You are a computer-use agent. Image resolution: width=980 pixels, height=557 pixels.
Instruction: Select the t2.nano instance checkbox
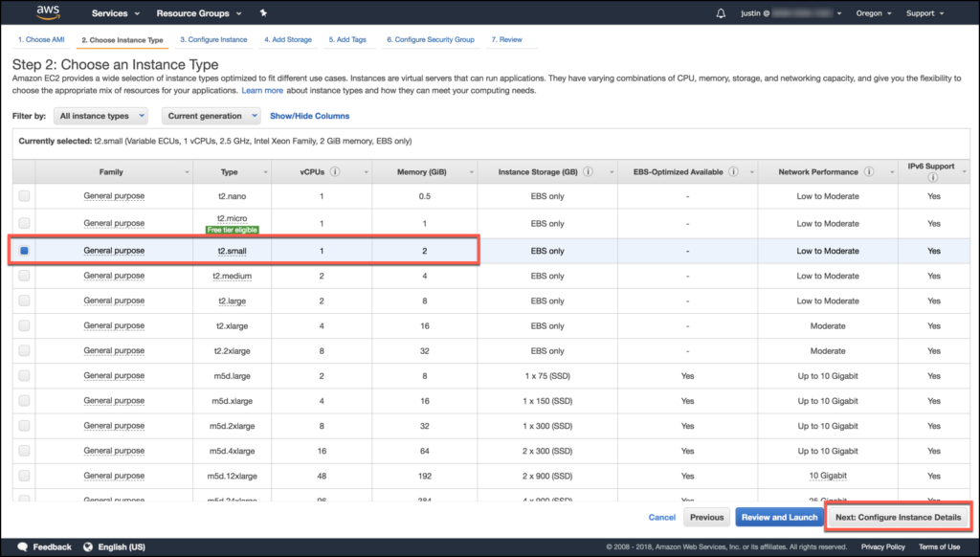point(24,196)
